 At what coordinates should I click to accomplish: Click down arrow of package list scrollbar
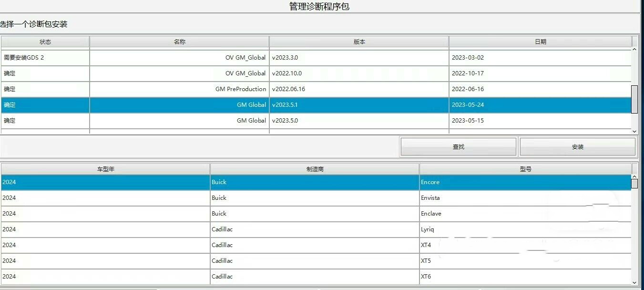[634, 131]
